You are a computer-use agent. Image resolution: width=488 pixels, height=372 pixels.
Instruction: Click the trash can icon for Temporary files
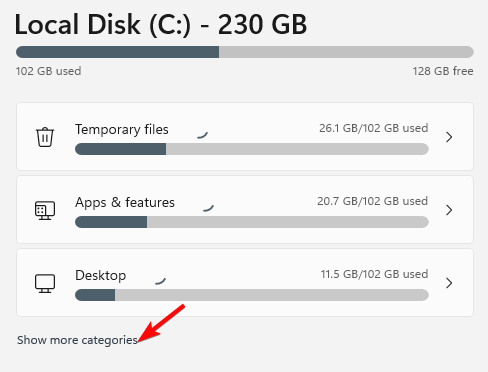click(x=45, y=137)
